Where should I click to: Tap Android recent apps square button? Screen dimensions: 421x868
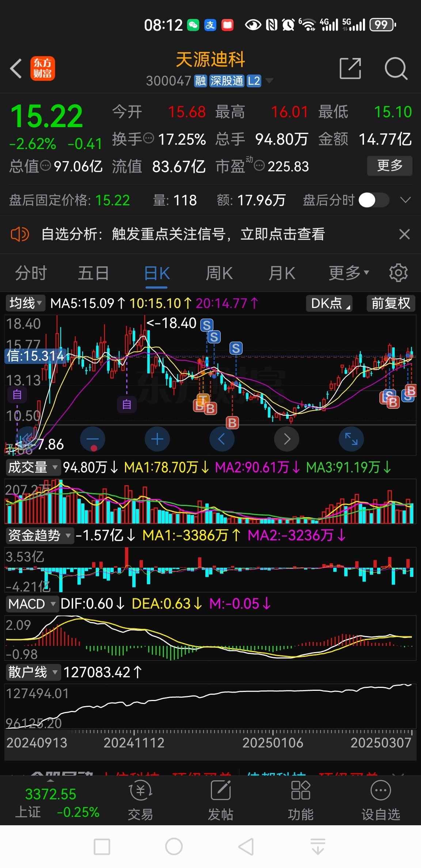click(102, 847)
